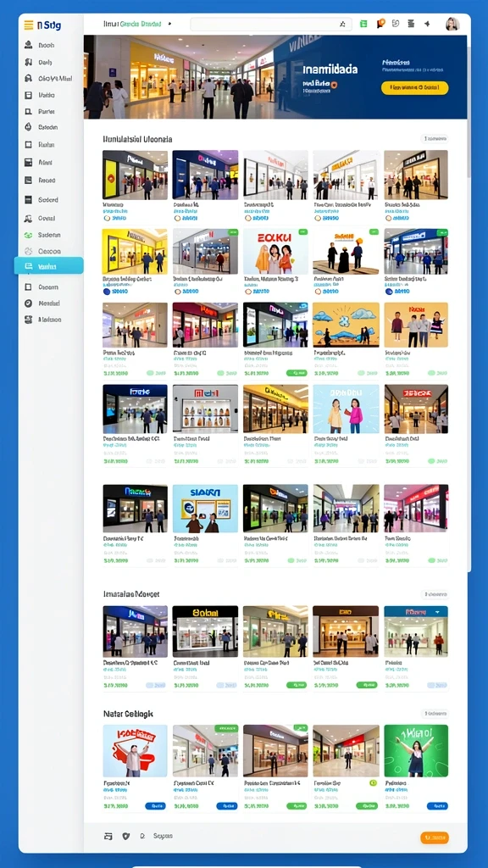Click the small orange icon under the banner heading
Viewport: 488px width, 868px height.
click(334, 85)
